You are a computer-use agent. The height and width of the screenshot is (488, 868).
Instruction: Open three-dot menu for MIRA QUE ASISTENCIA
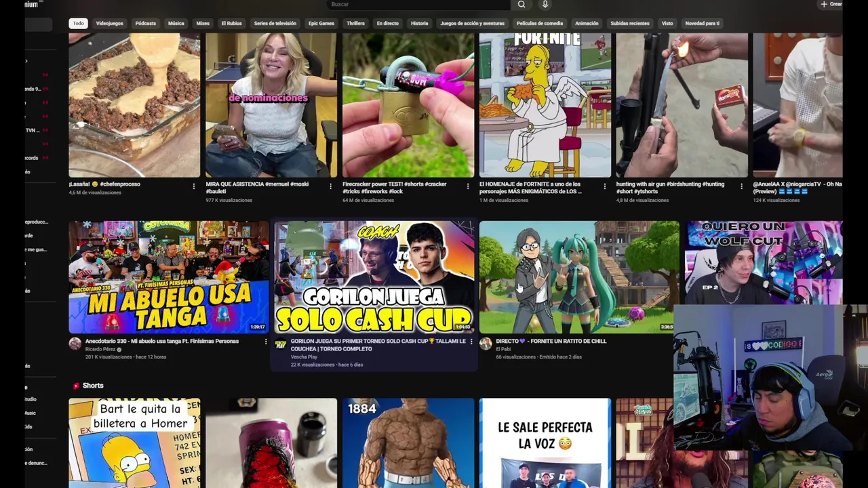(331, 186)
